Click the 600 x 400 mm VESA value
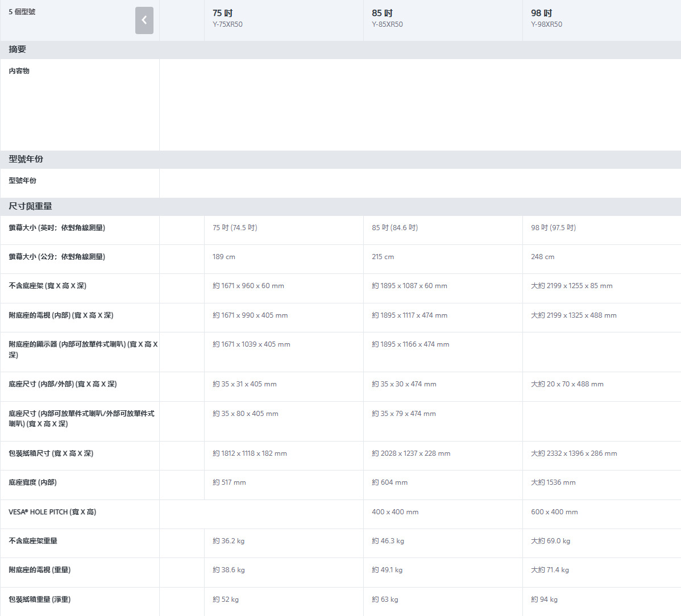This screenshot has height=616, width=681. pos(554,512)
